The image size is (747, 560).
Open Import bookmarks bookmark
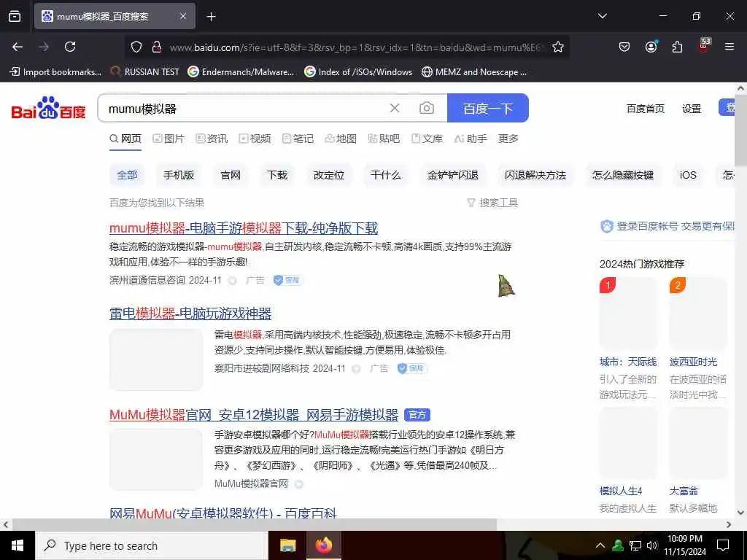[55, 72]
